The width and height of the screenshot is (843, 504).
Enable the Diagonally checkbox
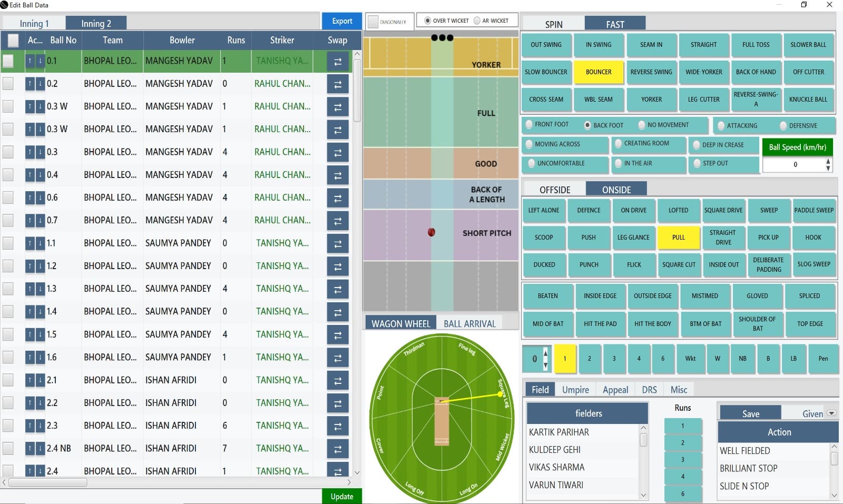(373, 22)
